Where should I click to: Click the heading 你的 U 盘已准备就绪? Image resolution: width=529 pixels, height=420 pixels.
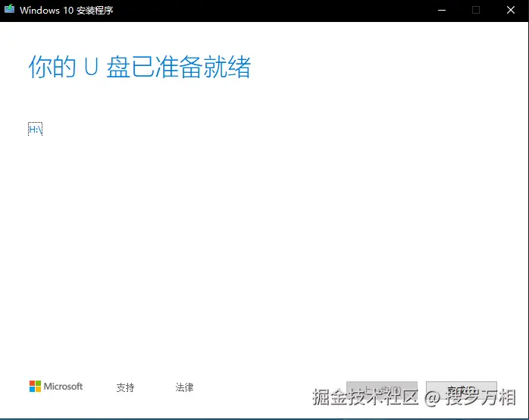click(x=139, y=67)
